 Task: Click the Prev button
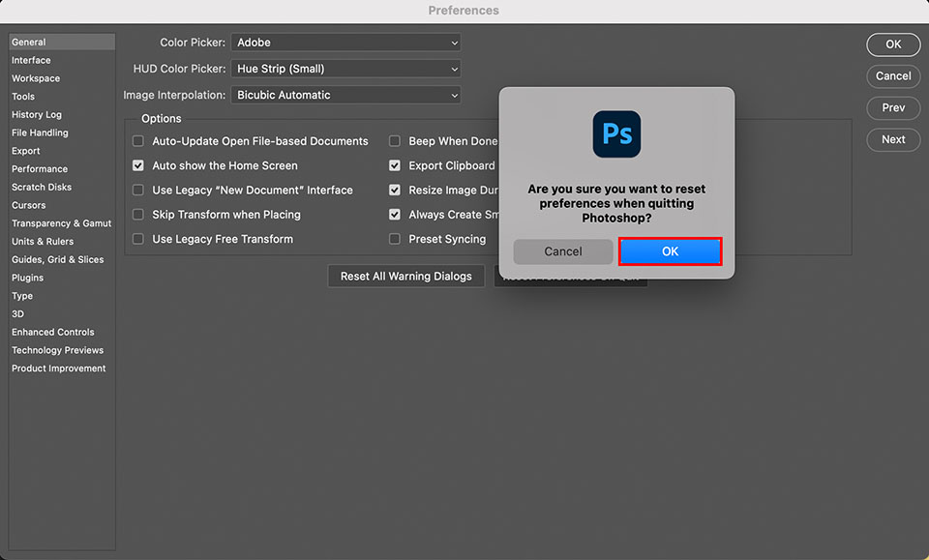tap(892, 107)
